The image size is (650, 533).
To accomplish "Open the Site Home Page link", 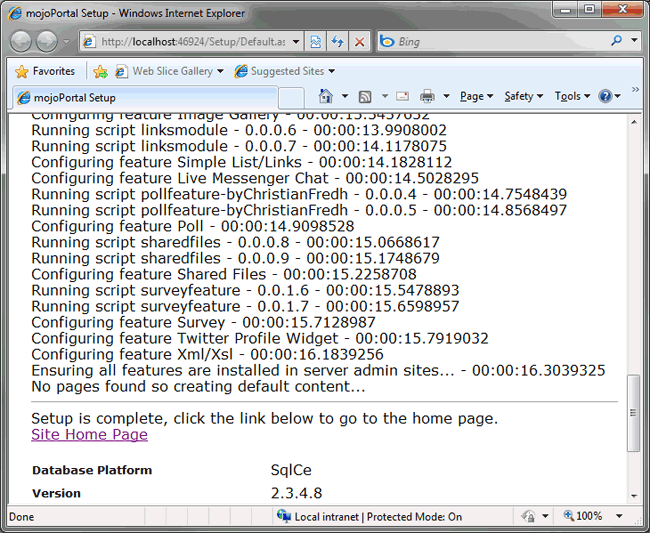I will pos(89,435).
